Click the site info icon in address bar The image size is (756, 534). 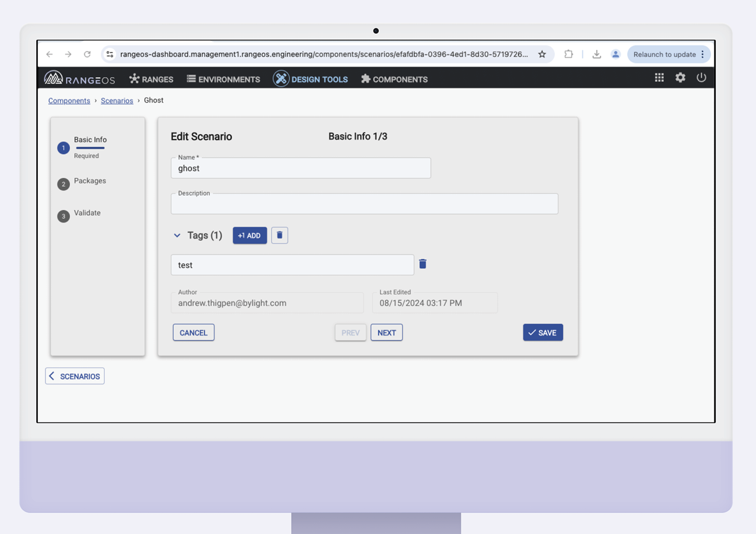click(x=110, y=54)
